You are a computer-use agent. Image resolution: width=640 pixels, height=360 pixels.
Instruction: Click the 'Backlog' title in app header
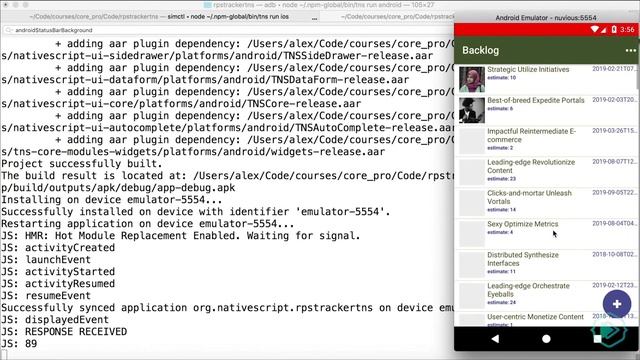[480, 51]
